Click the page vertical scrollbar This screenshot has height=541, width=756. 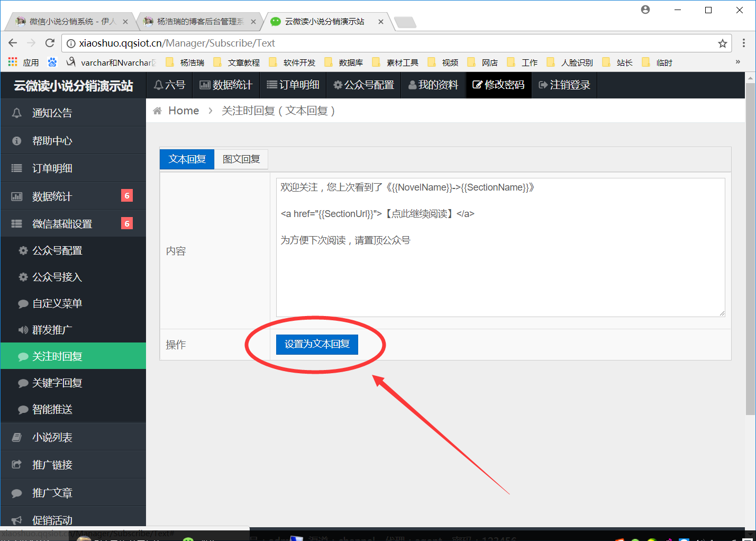(750, 249)
